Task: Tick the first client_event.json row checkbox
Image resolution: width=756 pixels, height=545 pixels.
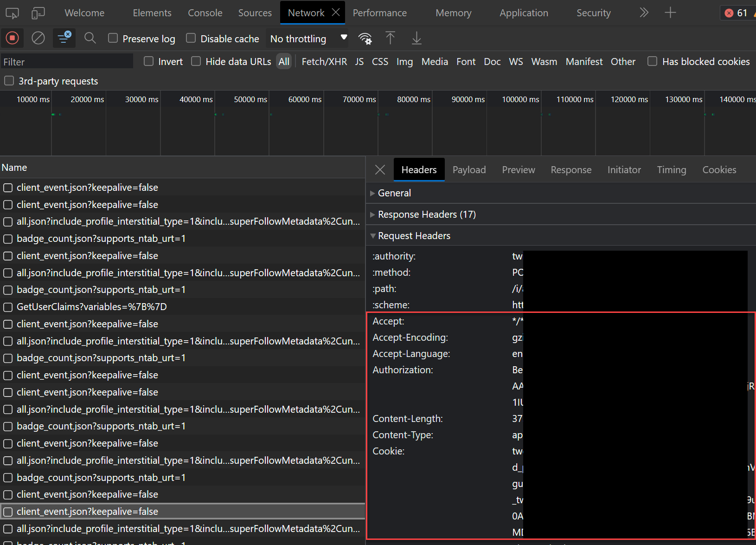Action: [x=8, y=188]
